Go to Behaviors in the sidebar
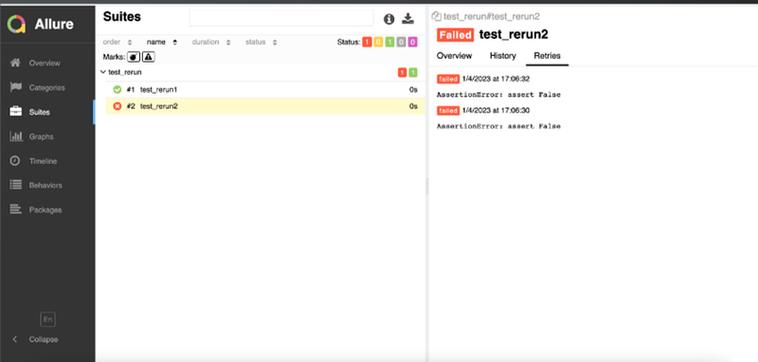The height and width of the screenshot is (362, 758). point(45,185)
